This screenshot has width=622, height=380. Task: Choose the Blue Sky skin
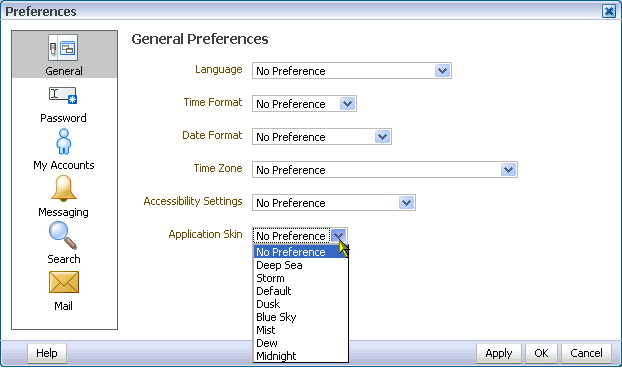point(301,317)
